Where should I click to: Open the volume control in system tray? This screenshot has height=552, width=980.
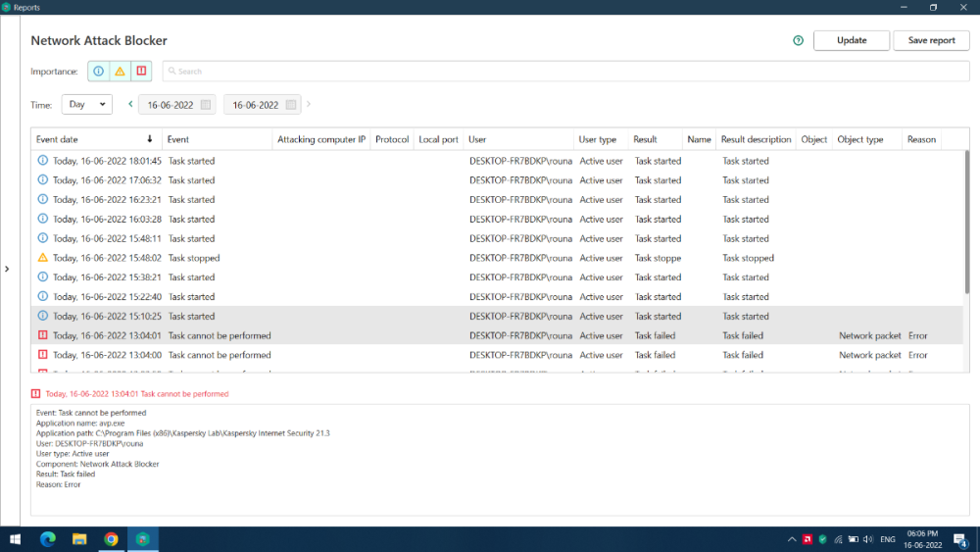tap(867, 539)
